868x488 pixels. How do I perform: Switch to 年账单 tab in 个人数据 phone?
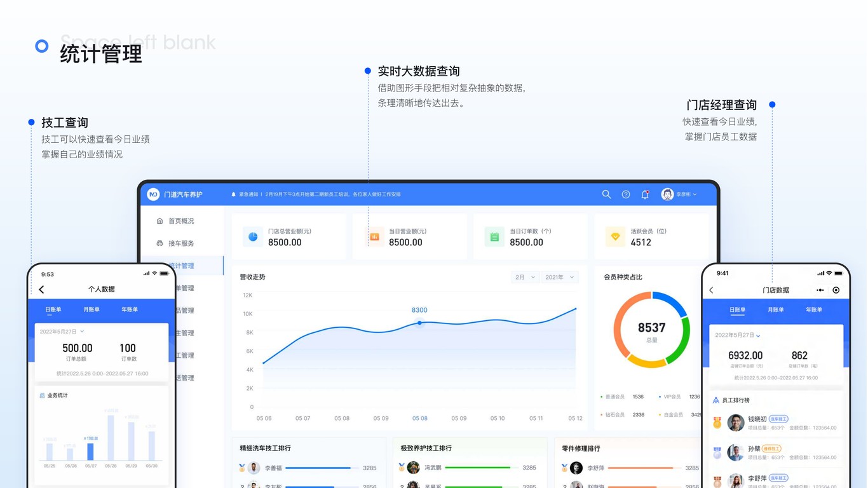pyautogui.click(x=130, y=310)
